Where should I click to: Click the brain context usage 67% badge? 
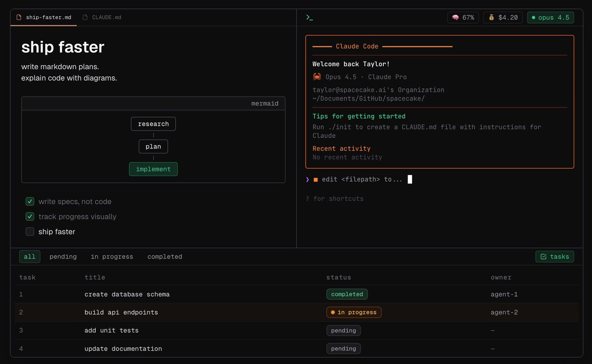point(463,17)
